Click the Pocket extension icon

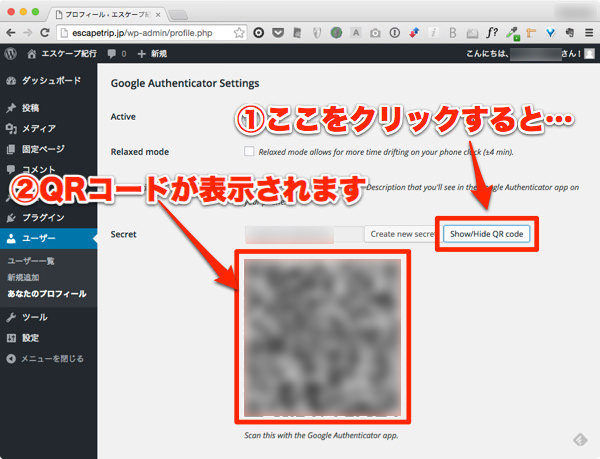point(278,33)
